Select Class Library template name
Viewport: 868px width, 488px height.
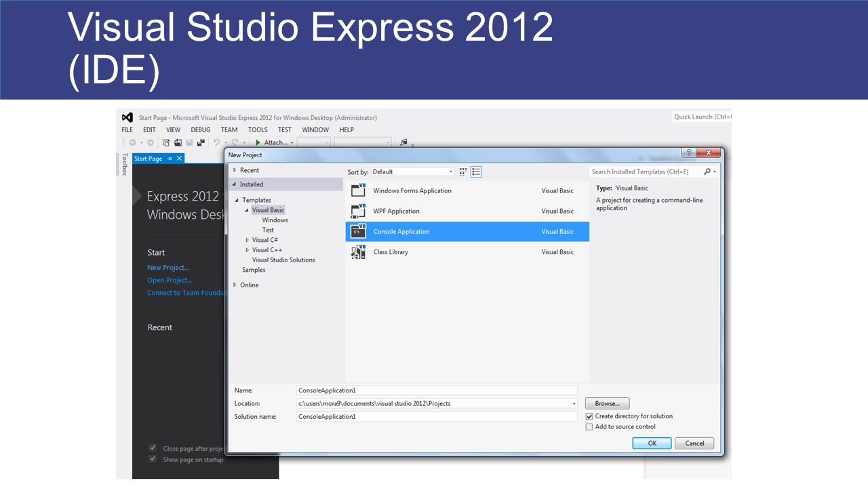pyautogui.click(x=391, y=251)
